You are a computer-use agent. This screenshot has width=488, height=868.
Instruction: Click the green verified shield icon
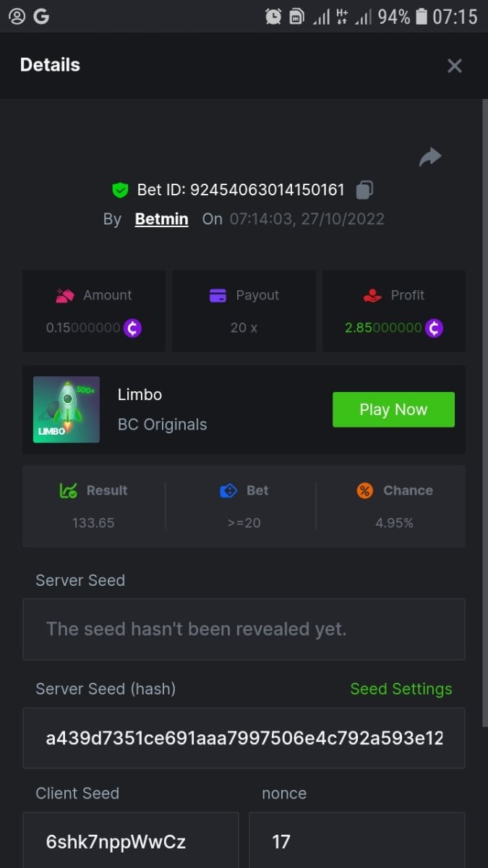pos(120,190)
